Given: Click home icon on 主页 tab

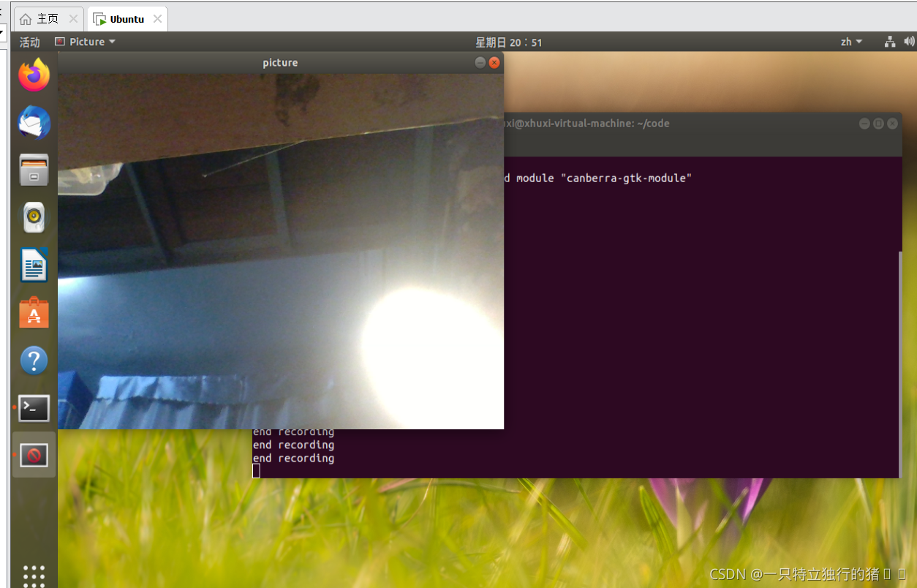Looking at the screenshot, I should coord(26,19).
